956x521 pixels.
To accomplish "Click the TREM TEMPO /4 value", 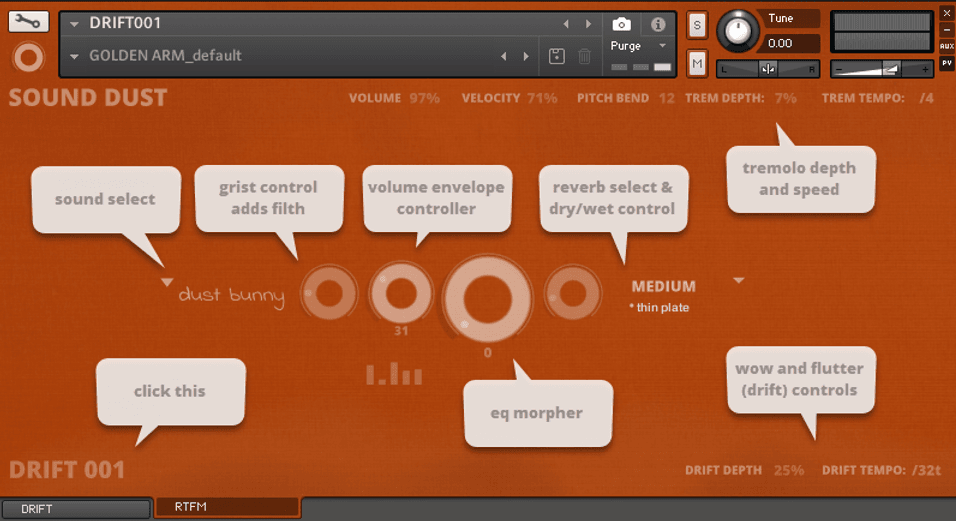I will (x=927, y=98).
